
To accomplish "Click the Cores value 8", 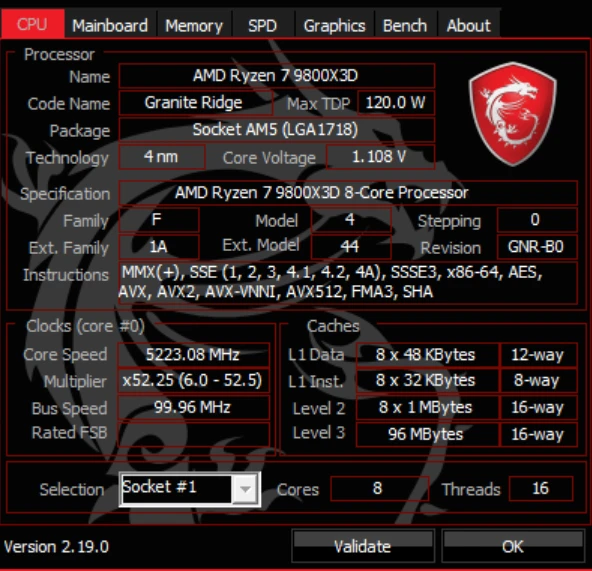I will click(379, 488).
